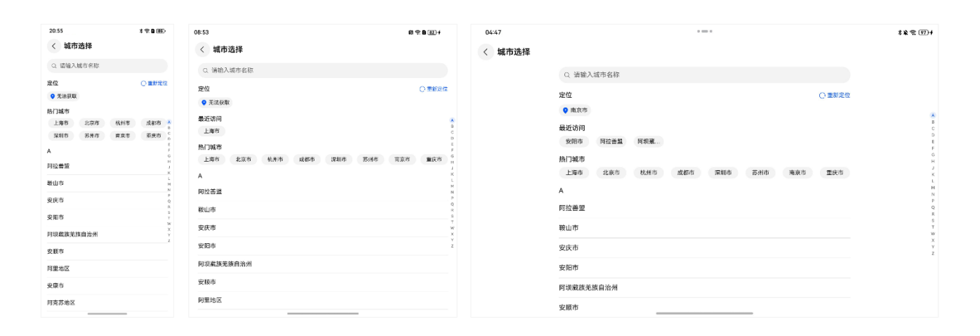The image size is (980, 336).
Task: Click the relocate refresh icon on 04:47 tablet screen
Action: 822,95
